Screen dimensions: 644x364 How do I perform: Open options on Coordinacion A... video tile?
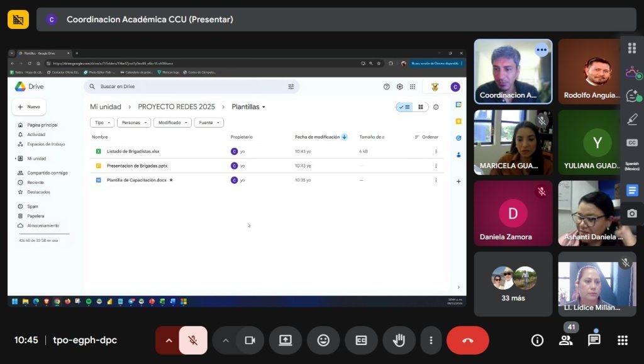(541, 50)
